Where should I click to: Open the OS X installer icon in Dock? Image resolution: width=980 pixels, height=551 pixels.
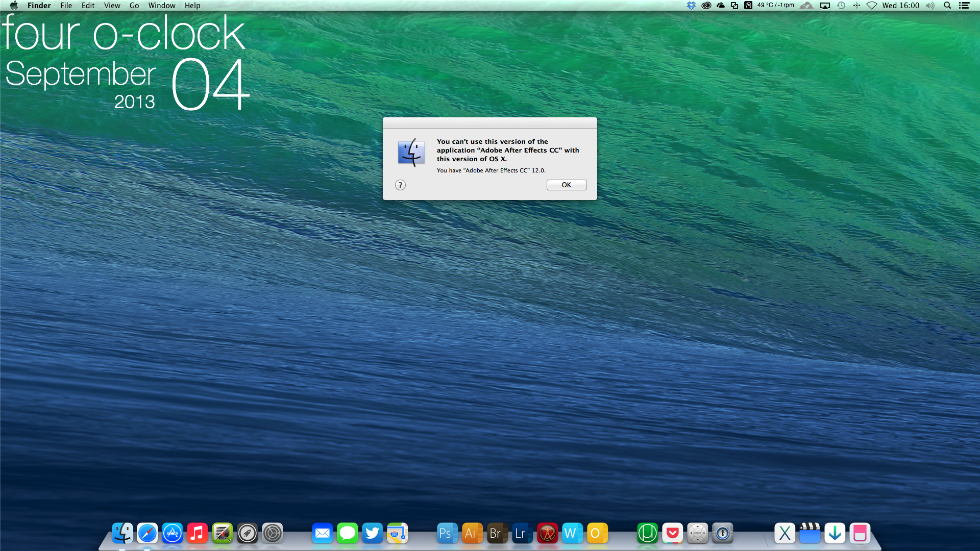[x=785, y=533]
